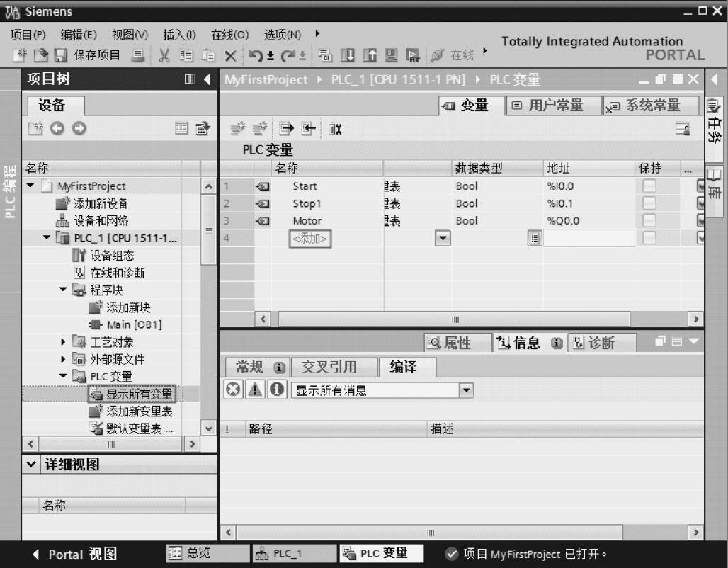This screenshot has width=728, height=568.
Task: Toggle retain checkbox for Motor tag
Action: point(649,220)
